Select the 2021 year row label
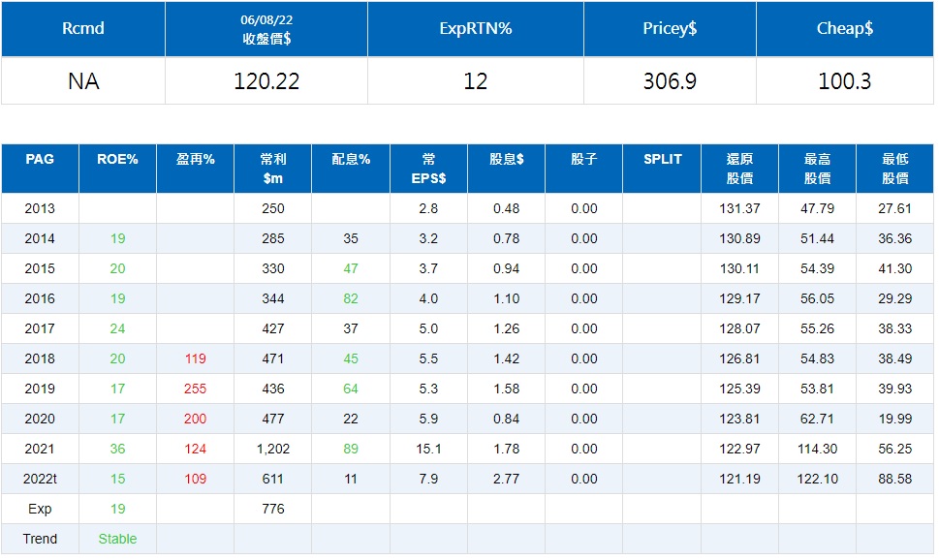939x560 pixels. (40, 449)
